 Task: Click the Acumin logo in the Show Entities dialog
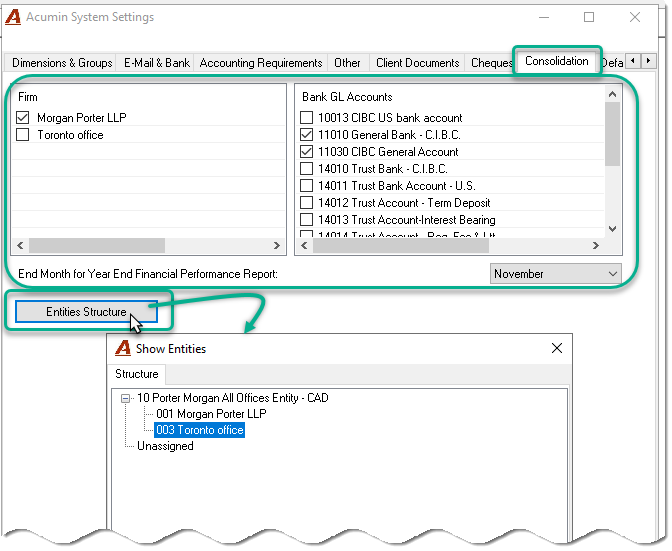[123, 348]
